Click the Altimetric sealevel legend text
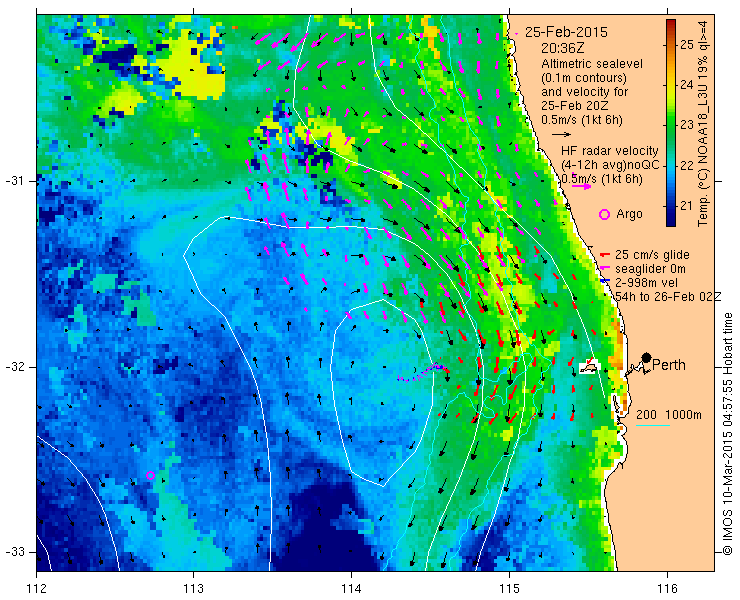The height and width of the screenshot is (600, 740). (592, 64)
